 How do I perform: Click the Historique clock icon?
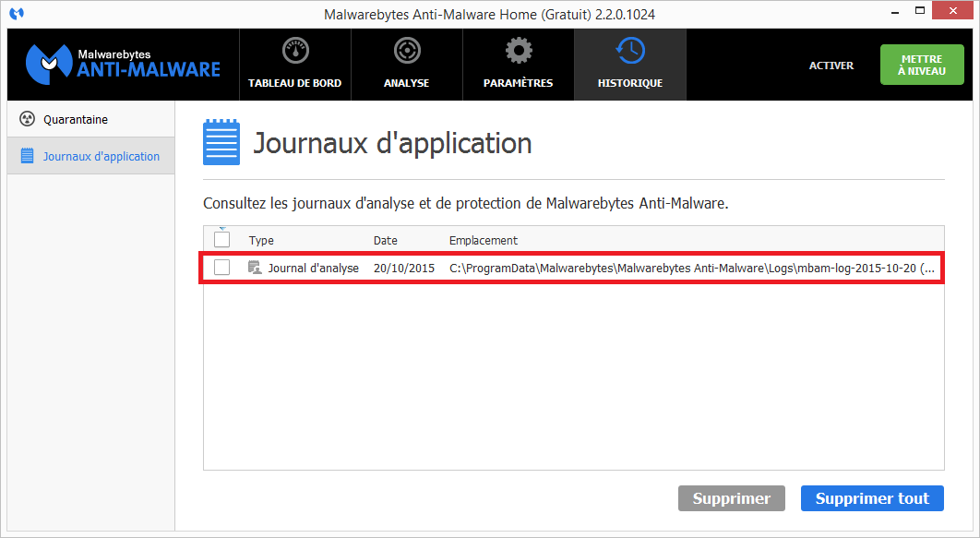(629, 51)
